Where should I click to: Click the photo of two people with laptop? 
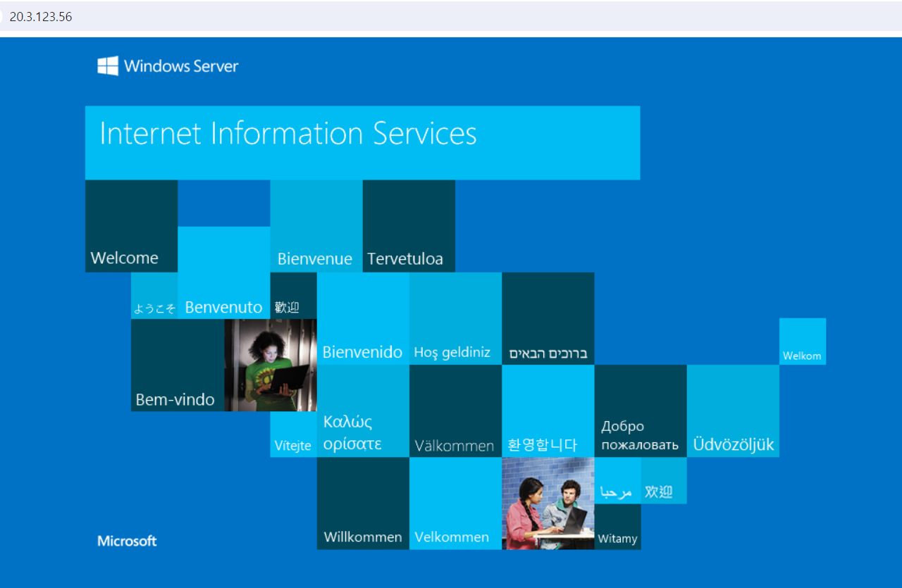coord(548,503)
